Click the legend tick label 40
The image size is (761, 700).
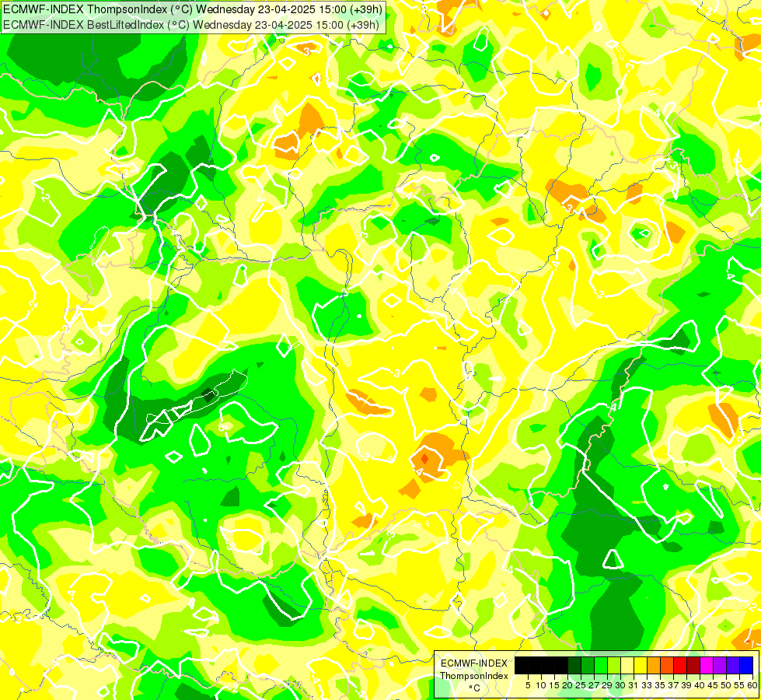point(700,685)
